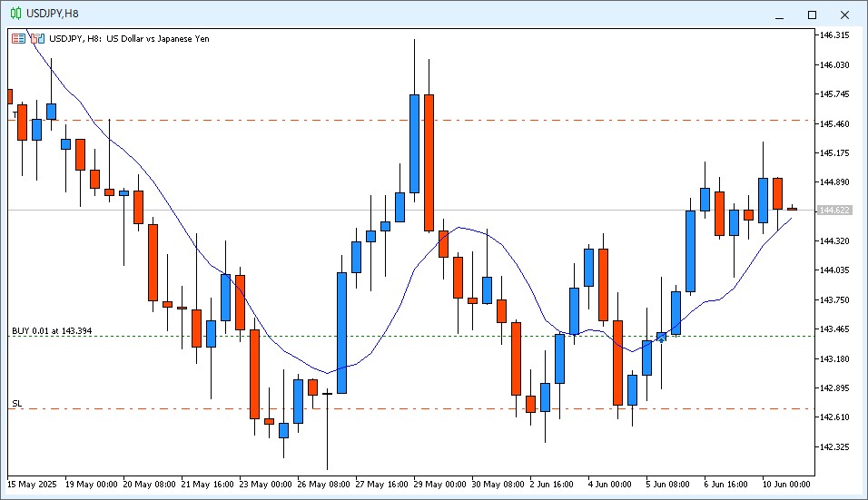Click price scale value 142.610
Viewport: 868px width, 500px height.
click(834, 417)
